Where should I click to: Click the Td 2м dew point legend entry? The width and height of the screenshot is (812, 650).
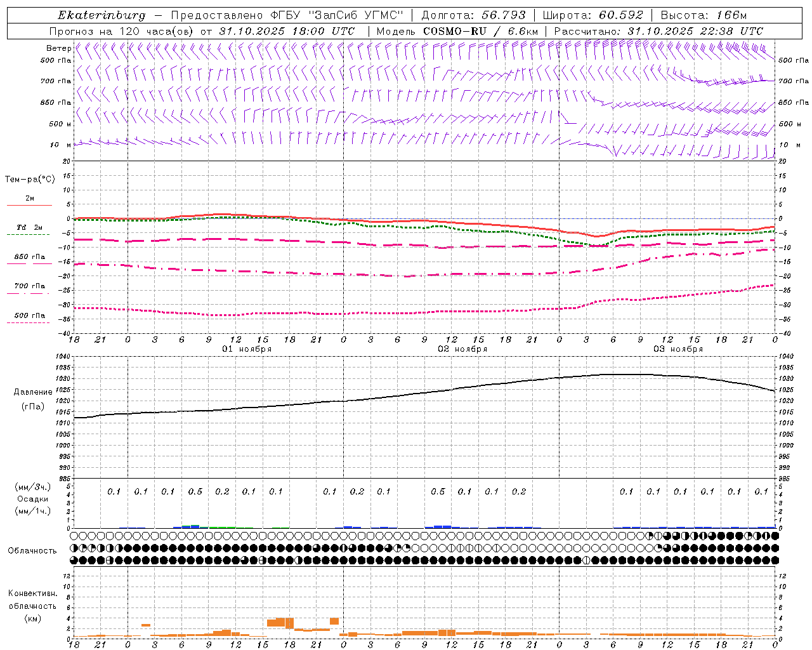point(30,227)
